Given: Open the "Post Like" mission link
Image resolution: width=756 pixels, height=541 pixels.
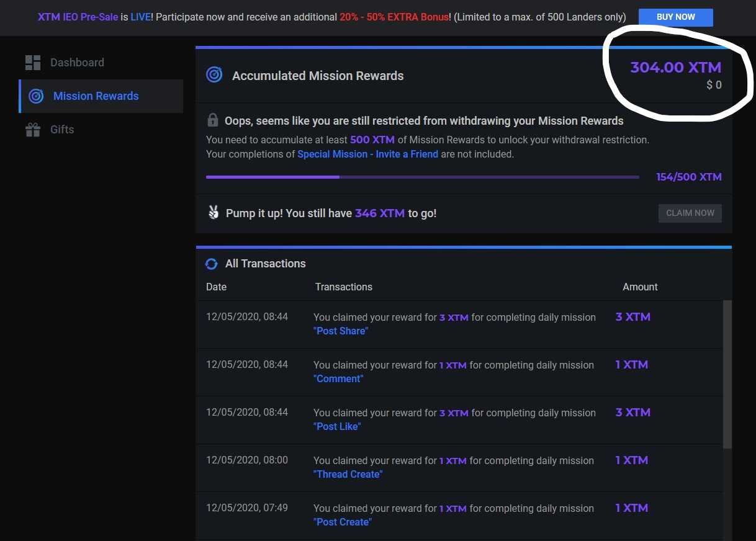Looking at the screenshot, I should 337,427.
